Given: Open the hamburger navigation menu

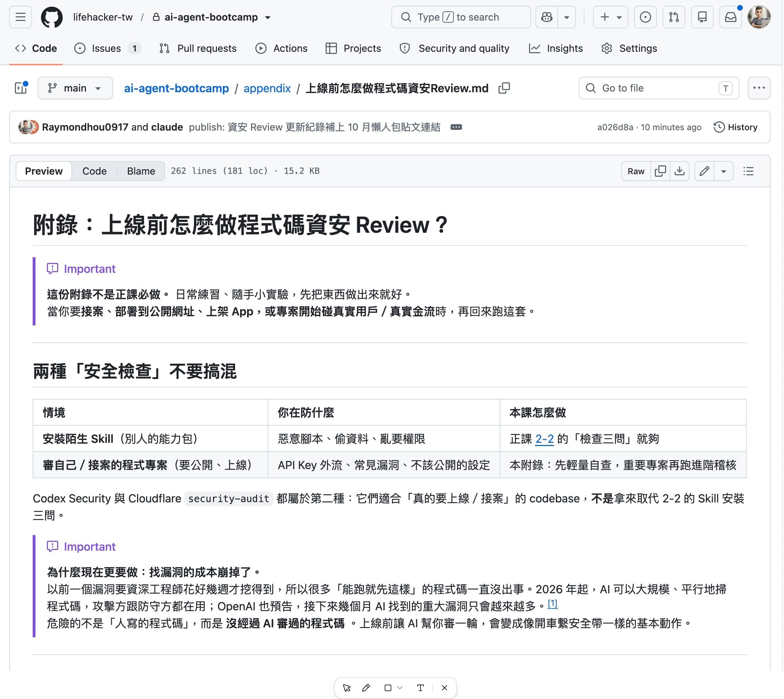Looking at the screenshot, I should (x=20, y=17).
